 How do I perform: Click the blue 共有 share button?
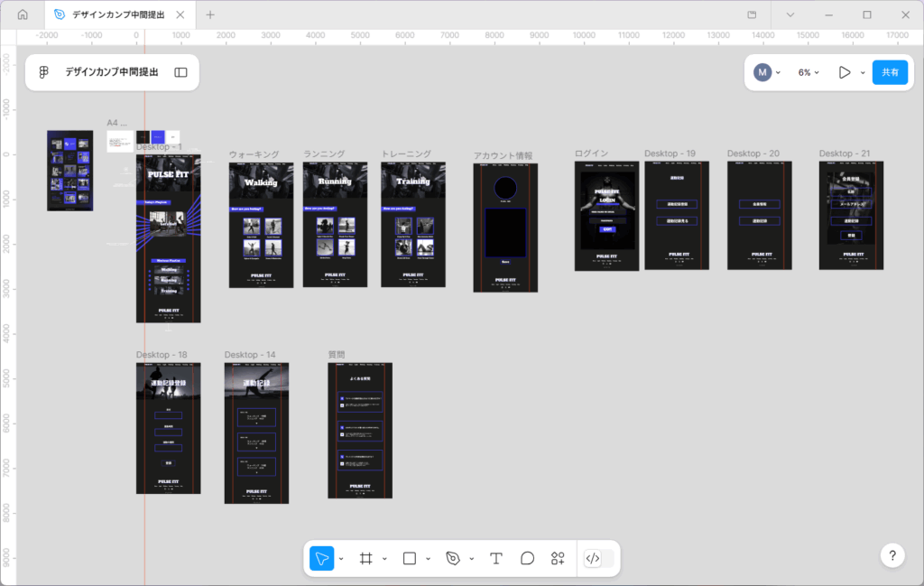point(890,72)
